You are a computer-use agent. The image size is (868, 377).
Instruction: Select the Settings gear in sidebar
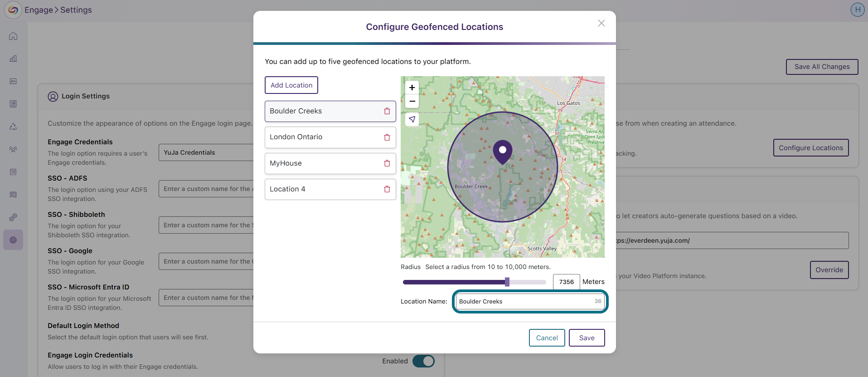coord(13,240)
